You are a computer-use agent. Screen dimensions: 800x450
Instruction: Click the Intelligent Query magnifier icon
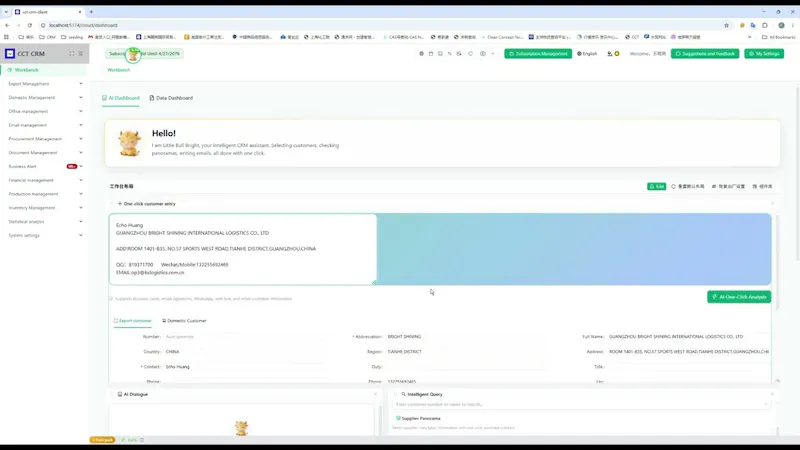tap(403, 394)
